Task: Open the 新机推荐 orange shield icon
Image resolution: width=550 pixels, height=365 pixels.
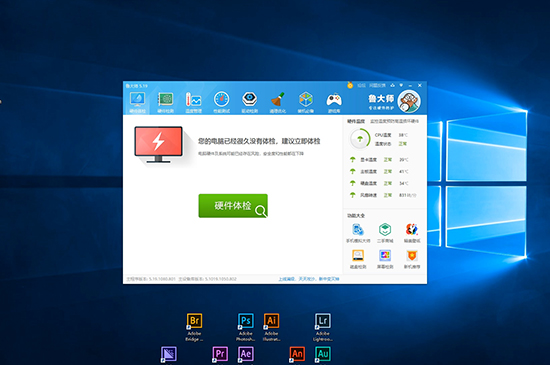Action: [x=412, y=259]
